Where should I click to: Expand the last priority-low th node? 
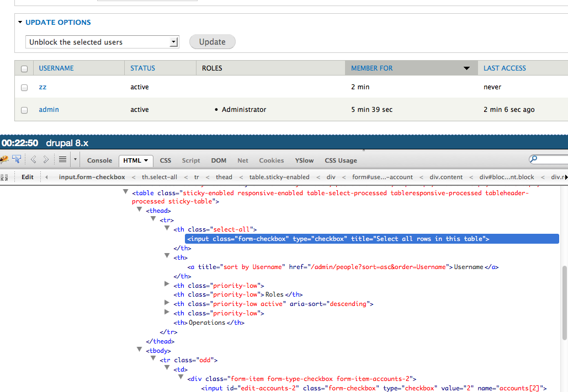167,312
